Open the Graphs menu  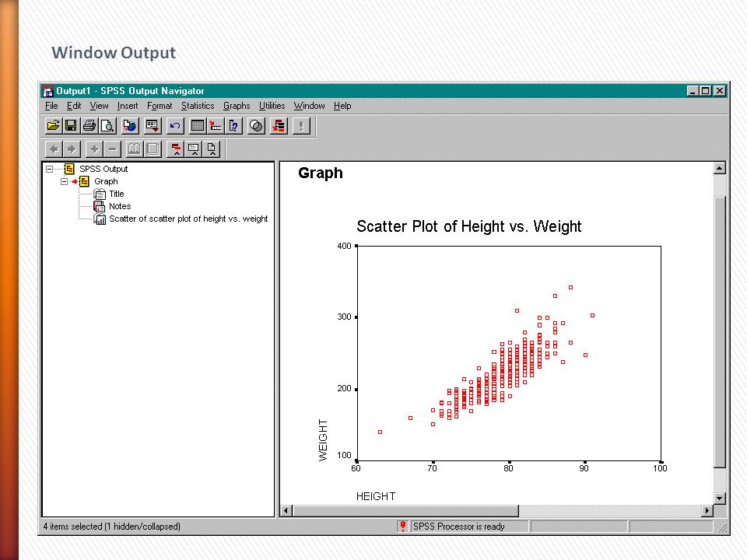coord(237,106)
